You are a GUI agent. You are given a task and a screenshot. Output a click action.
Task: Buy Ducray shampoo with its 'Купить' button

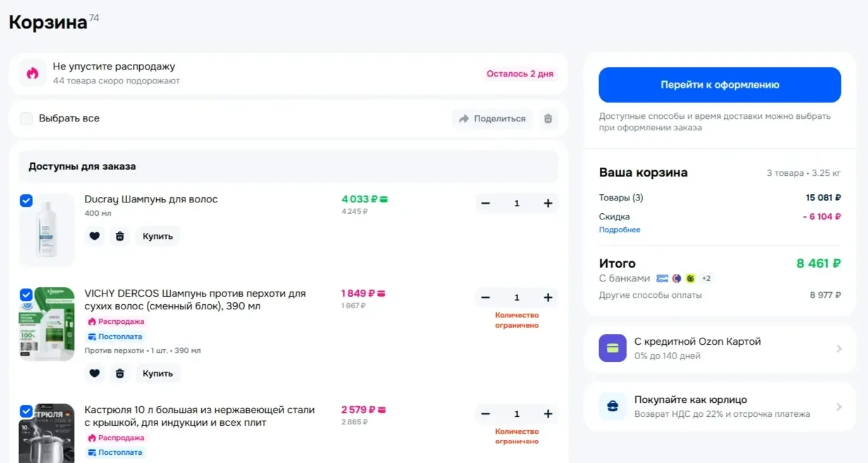tap(158, 237)
